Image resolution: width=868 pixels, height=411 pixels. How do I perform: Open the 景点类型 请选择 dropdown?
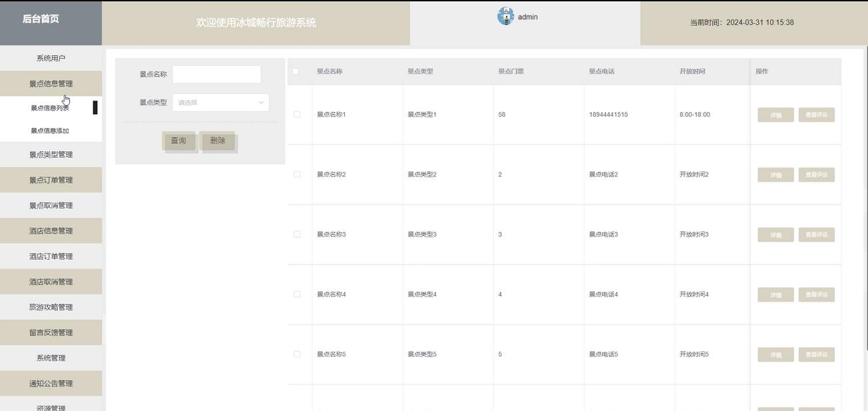click(x=221, y=103)
